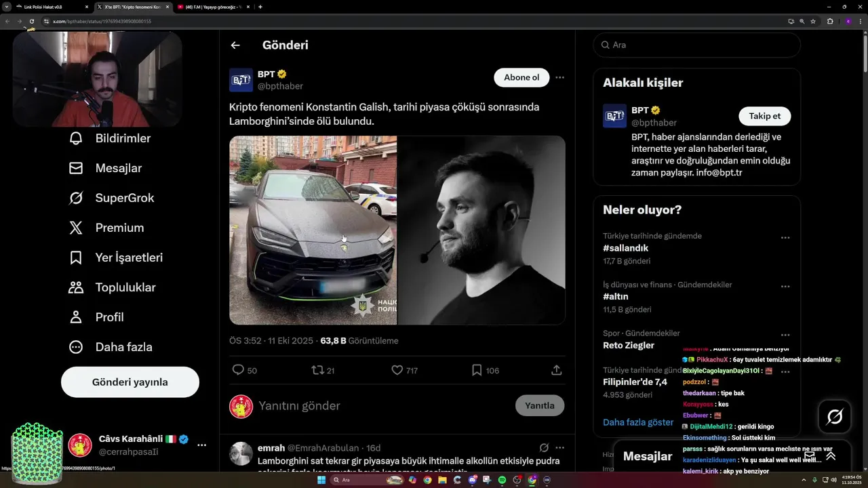Image resolution: width=868 pixels, height=488 pixels.
Task: Open the ÖS 3:52 · 11 Eki 2025 timestamp
Action: tap(271, 341)
